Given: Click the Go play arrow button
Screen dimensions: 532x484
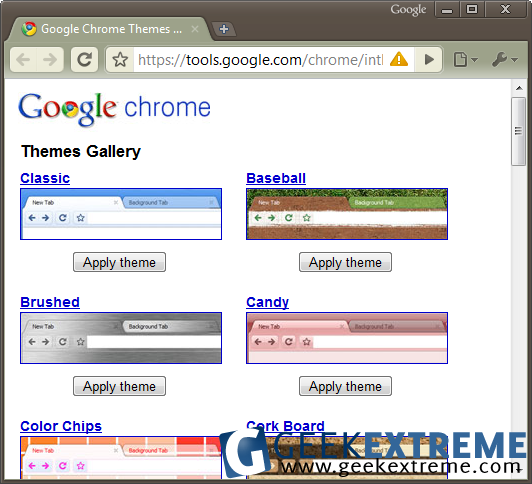Looking at the screenshot, I should click(429, 60).
